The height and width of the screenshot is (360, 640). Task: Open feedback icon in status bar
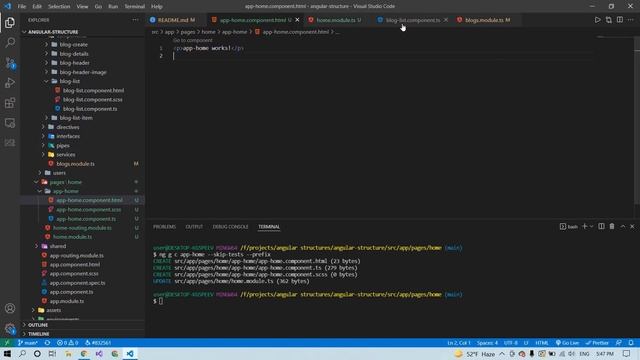619,342
